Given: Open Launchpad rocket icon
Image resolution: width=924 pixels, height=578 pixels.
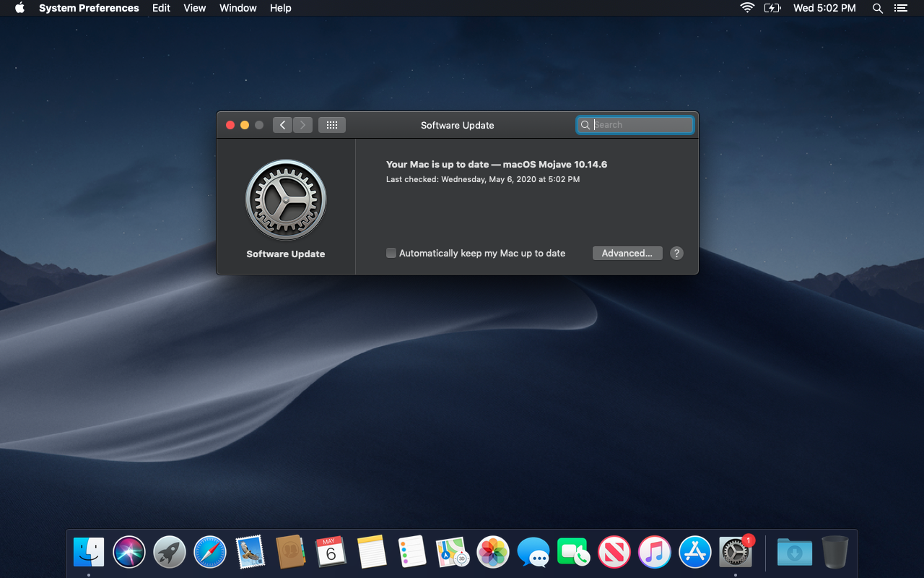Looking at the screenshot, I should coord(170,553).
